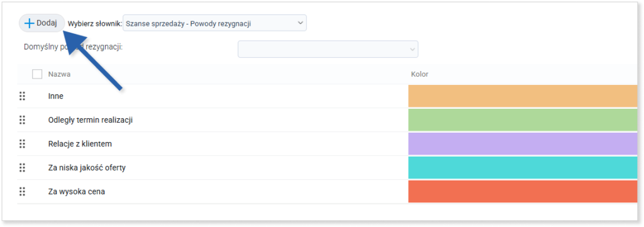The width and height of the screenshot is (644, 227).
Task: Open the Wybierz słownik dropdown
Action: 215,23
